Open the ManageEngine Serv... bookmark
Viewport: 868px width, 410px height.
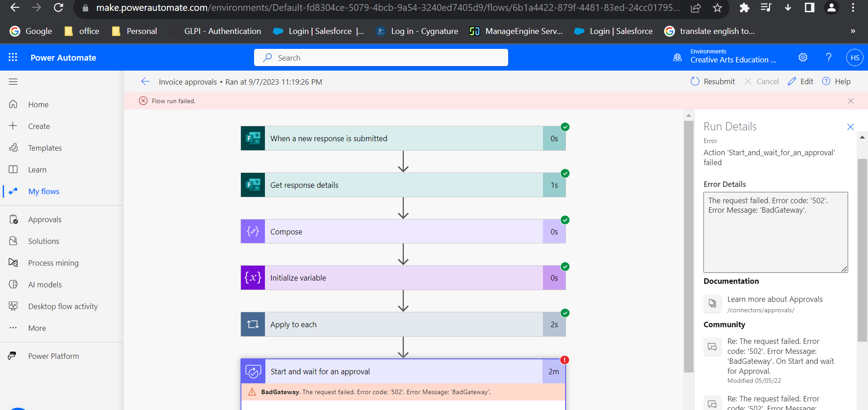coord(516,31)
